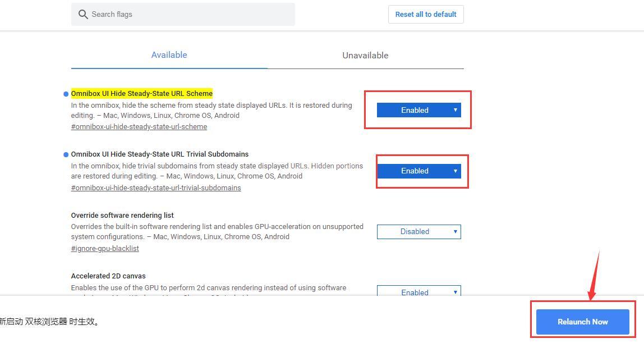Image resolution: width=644 pixels, height=343 pixels.
Task: Open Override software rendering Disabled dropdown
Action: (418, 231)
